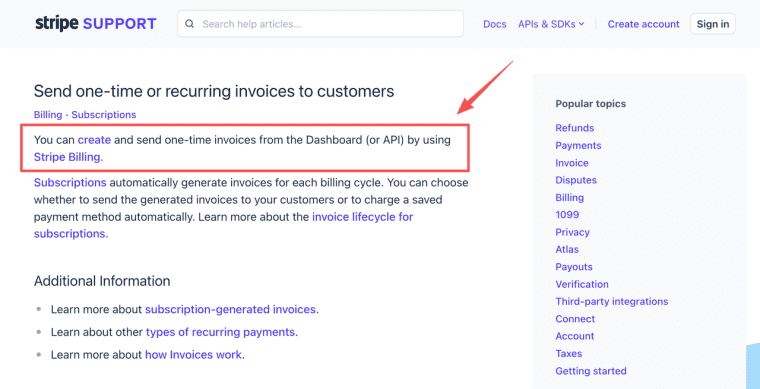The image size is (760, 389).
Task: Click the article title heading text
Action: [x=214, y=91]
